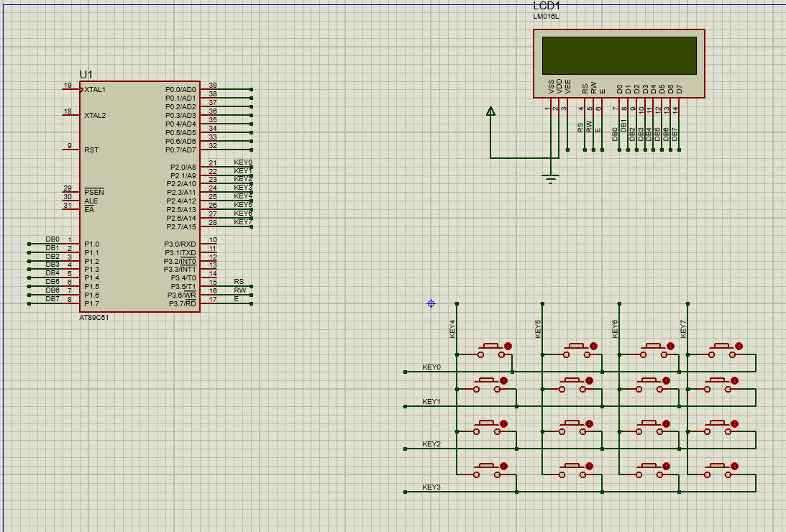Select push button joining KEY0 row and KEY7 column
Viewport: 786px width, 532px height.
722,351
